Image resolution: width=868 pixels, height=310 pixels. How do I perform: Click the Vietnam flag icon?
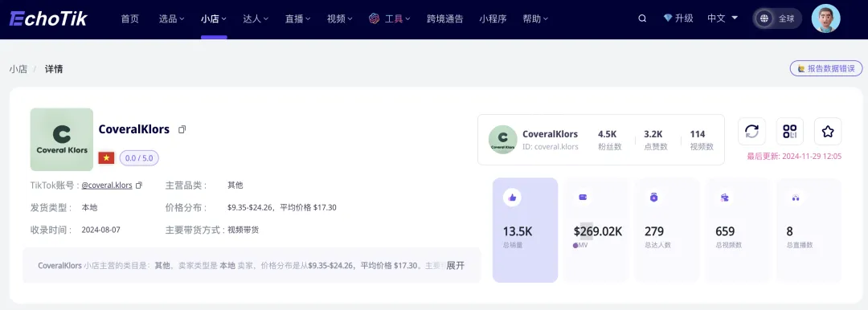(106, 158)
